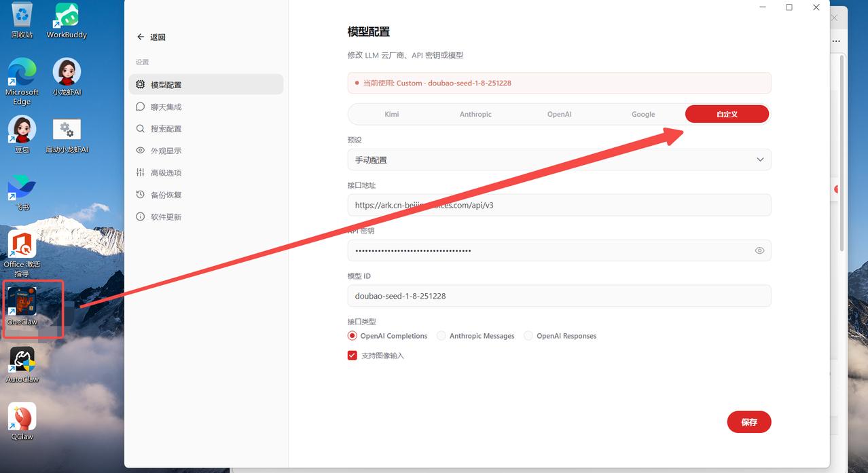Click the 搜索配置 magnifier icon
This screenshot has width=868, height=473.
(x=140, y=128)
